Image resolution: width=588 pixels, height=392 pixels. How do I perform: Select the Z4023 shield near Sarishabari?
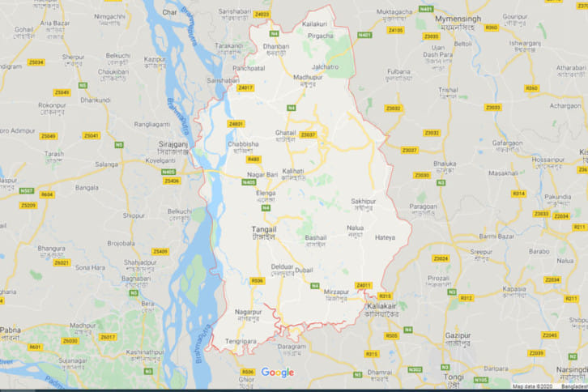coord(262,15)
